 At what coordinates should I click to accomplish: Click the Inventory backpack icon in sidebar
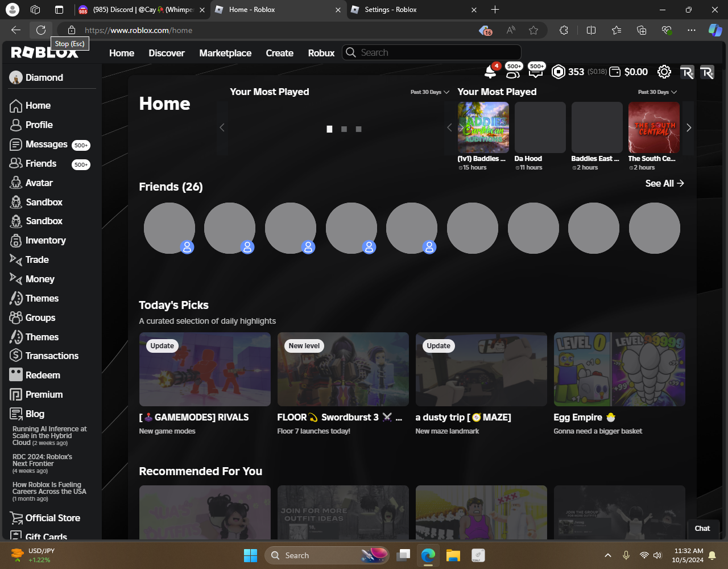click(16, 241)
